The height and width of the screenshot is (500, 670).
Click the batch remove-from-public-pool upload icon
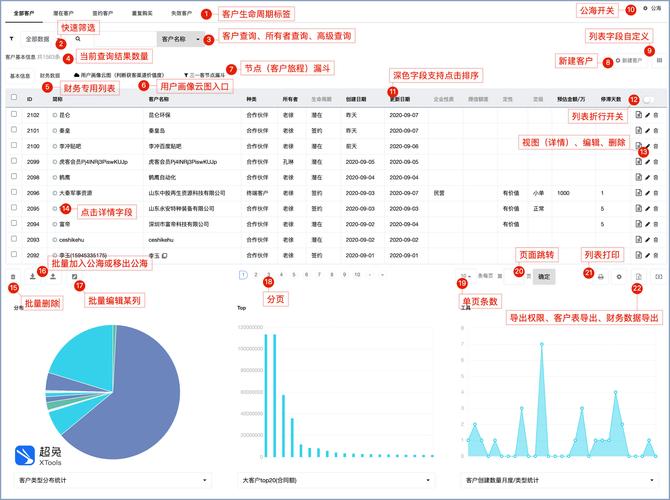coord(53,276)
